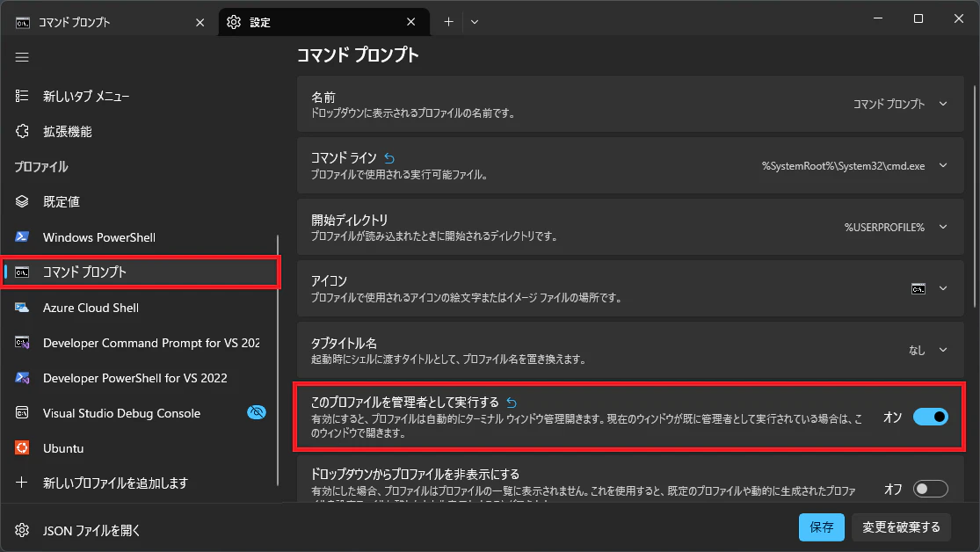980x552 pixels.
Task: Close the コマンド プロンプト tab
Action: (200, 23)
